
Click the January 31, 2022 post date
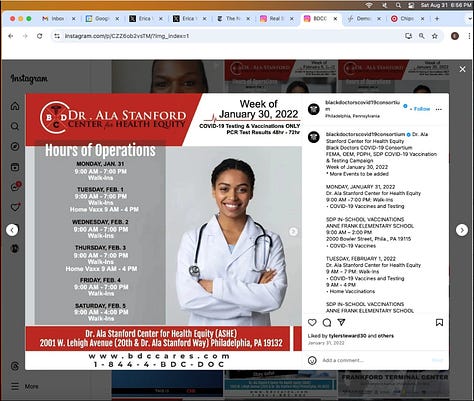point(326,343)
